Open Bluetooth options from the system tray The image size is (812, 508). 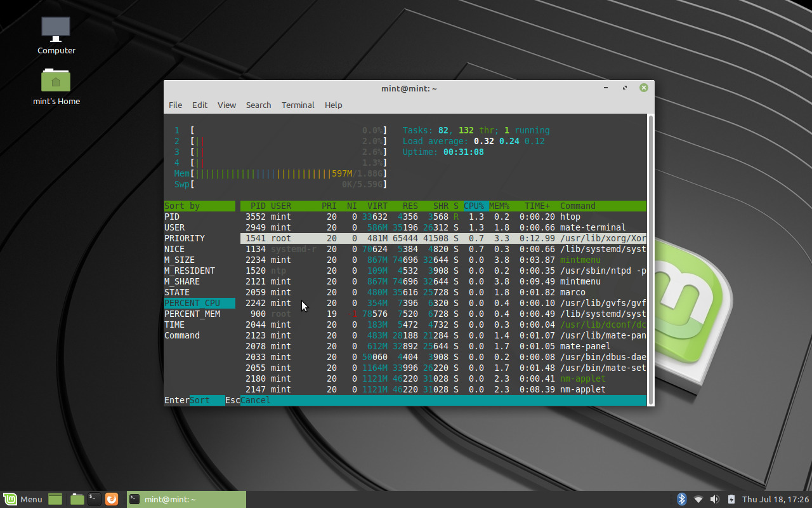(681, 499)
